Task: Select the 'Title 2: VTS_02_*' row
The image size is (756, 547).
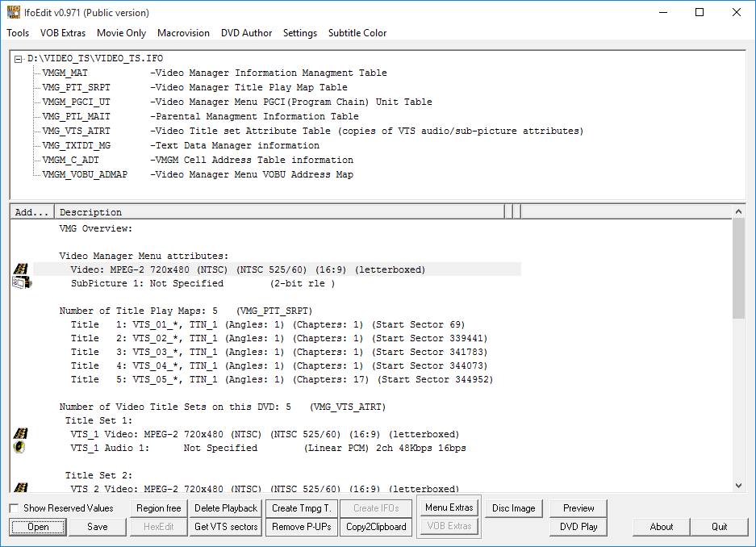Action: [279, 338]
